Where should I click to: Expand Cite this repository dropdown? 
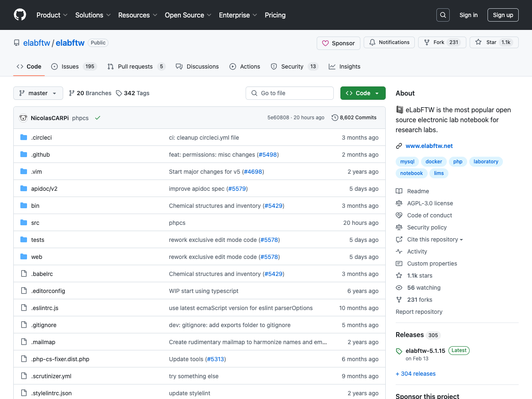point(435,239)
